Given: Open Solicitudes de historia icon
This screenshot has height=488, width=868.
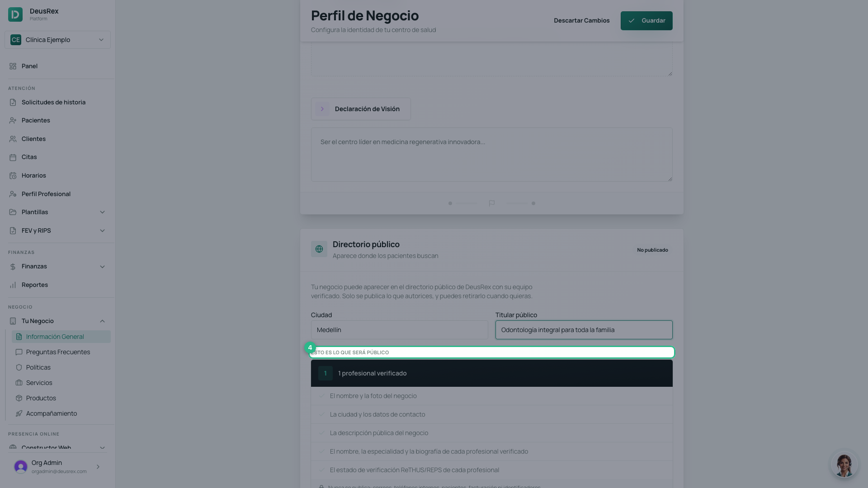Looking at the screenshot, I should [13, 103].
